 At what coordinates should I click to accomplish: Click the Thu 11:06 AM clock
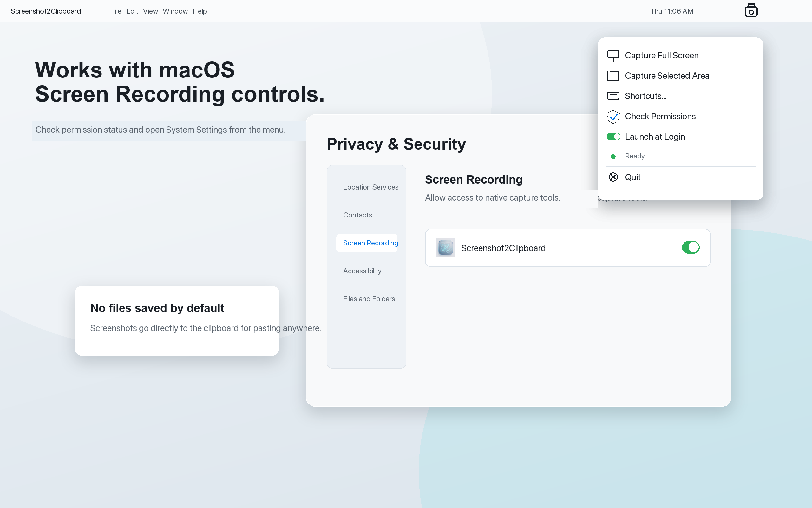[x=672, y=11]
